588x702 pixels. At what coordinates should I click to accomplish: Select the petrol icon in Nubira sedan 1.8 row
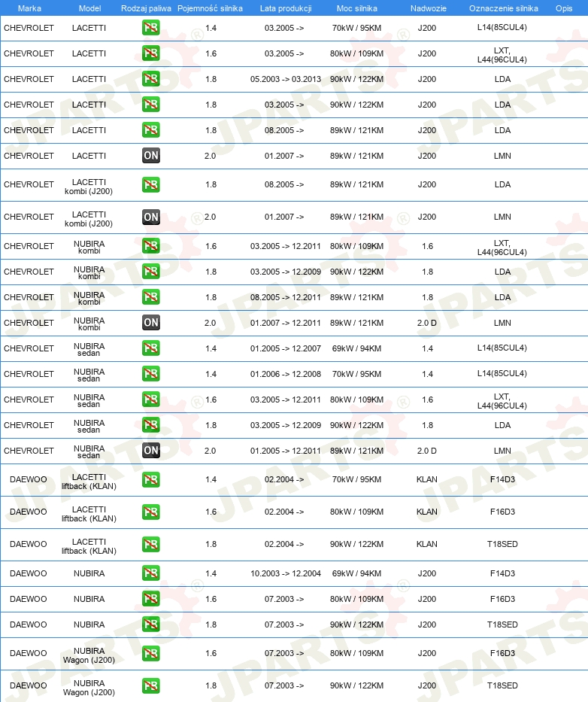tap(151, 424)
